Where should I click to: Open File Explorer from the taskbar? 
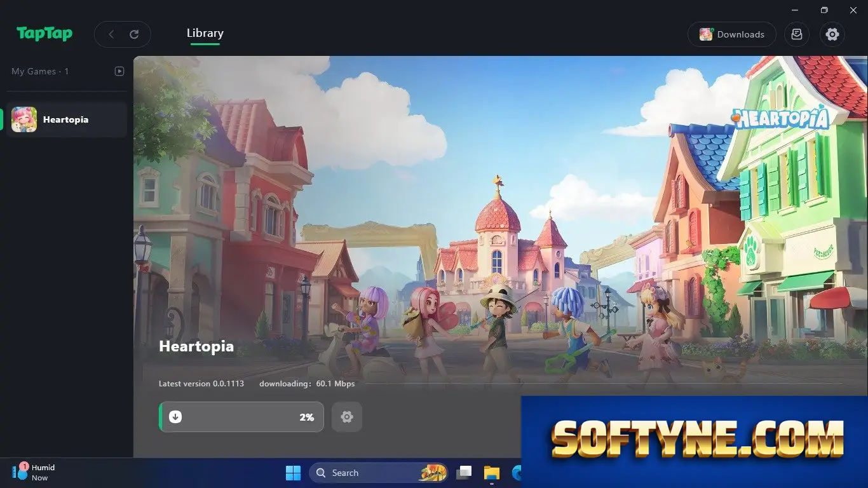tap(492, 473)
